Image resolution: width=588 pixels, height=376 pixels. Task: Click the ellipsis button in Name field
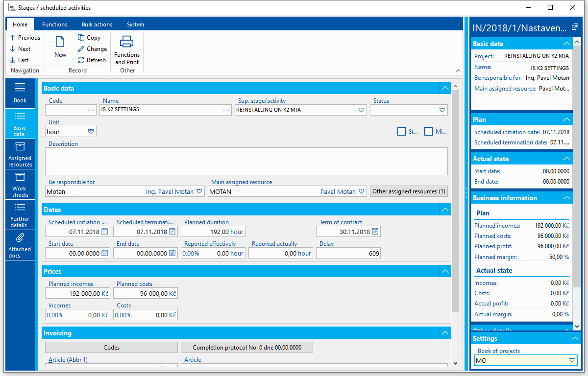click(226, 110)
